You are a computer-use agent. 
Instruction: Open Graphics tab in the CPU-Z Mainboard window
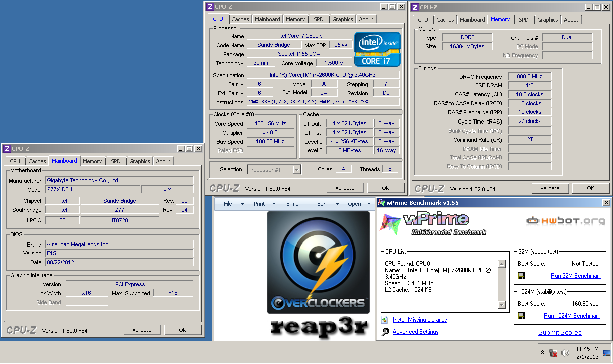point(140,161)
